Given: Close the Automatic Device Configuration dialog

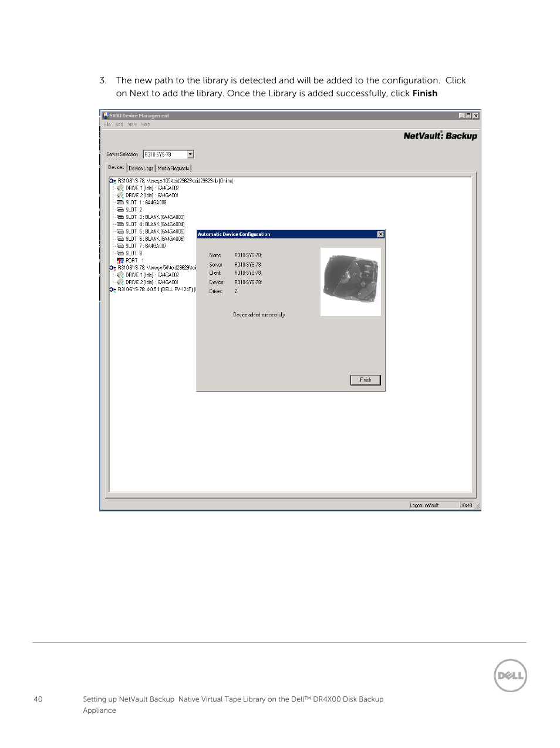Looking at the screenshot, I should [x=380, y=234].
